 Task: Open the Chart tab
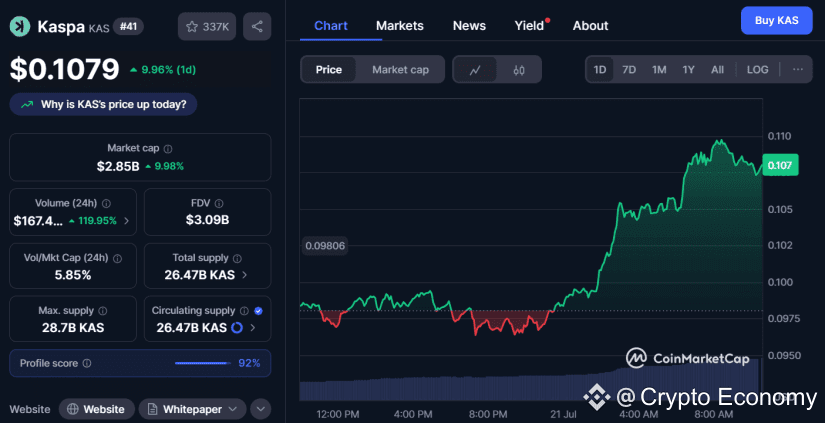click(330, 26)
